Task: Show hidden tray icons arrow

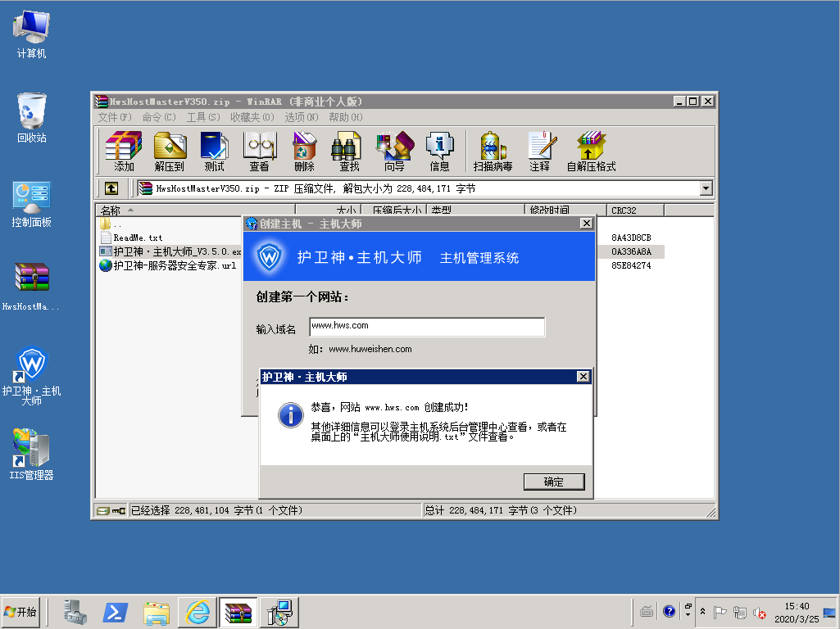Action: point(702,611)
